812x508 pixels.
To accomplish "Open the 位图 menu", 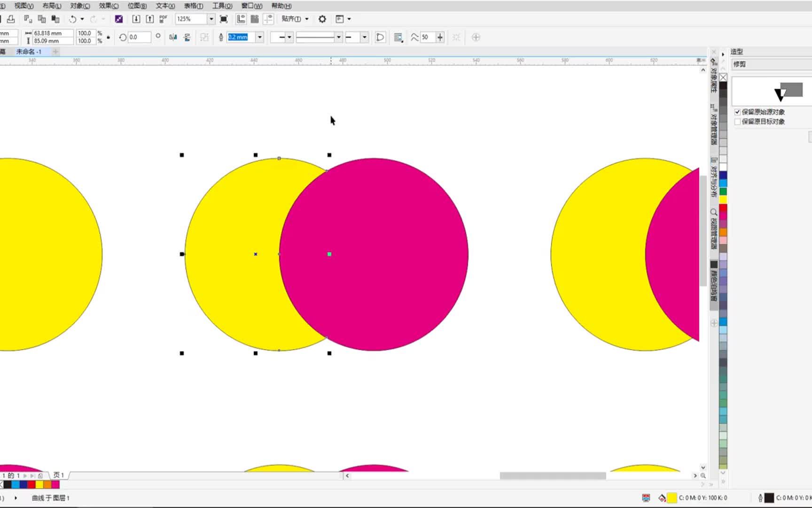I will coord(137,6).
